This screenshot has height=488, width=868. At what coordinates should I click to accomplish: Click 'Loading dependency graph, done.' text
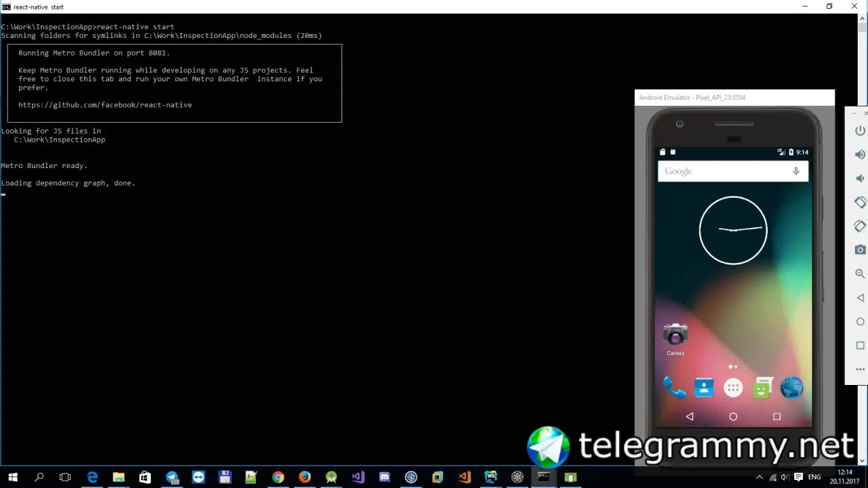click(68, 183)
